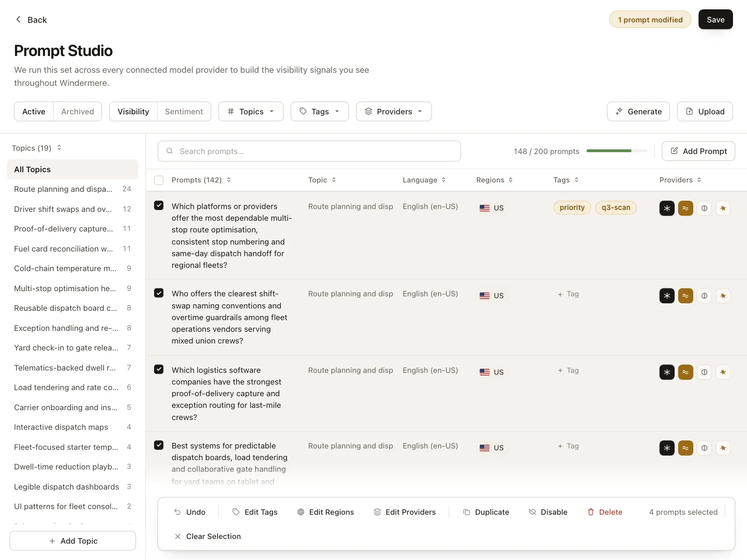Screen dimensions: 747x560
Task: Click circle provider icon in shift-swap row
Action: pyautogui.click(x=704, y=295)
